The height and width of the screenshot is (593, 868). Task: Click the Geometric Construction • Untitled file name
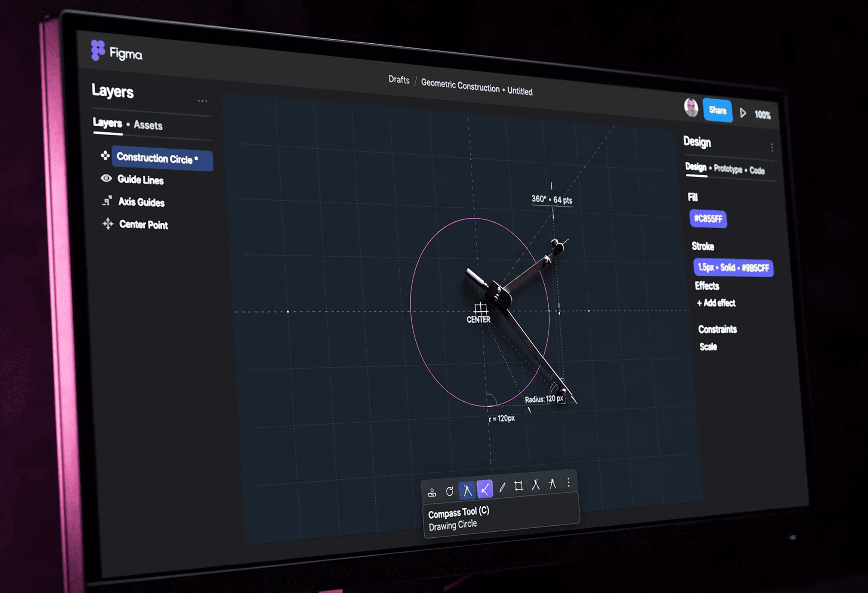click(477, 87)
